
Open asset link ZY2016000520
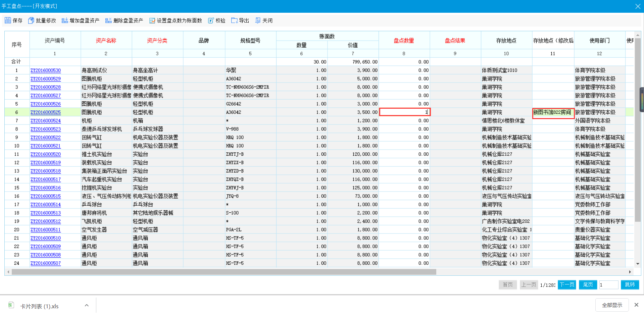coord(46,154)
